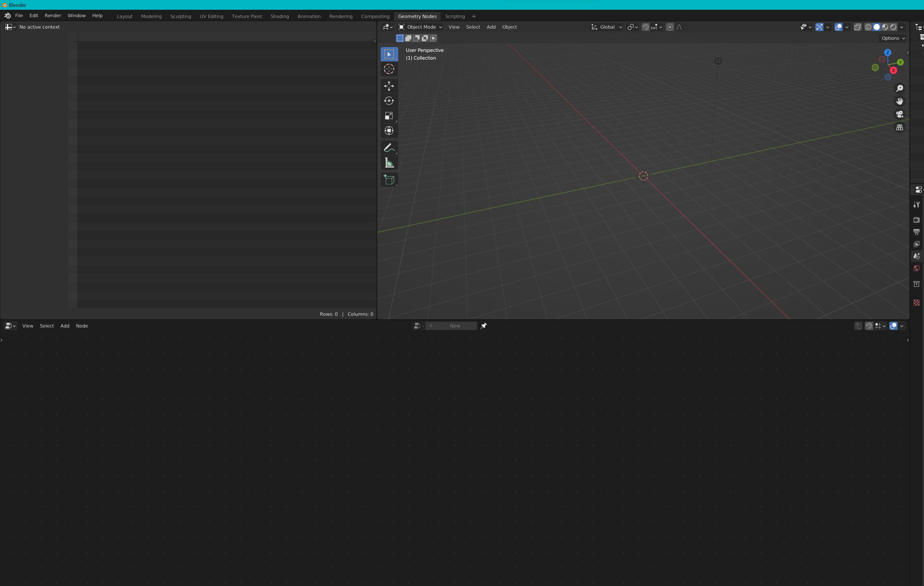Switch perspective/orthographic grid icon
924x586 pixels.
[x=899, y=127]
